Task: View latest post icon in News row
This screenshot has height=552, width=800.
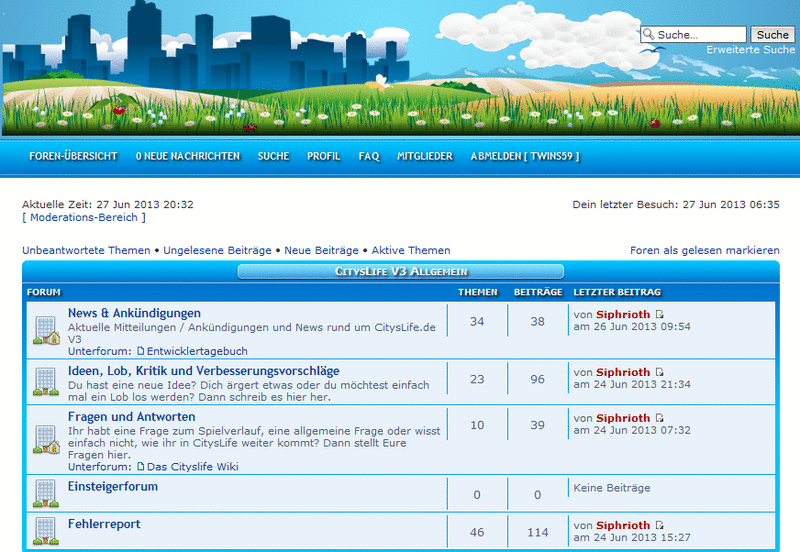Action: pos(659,314)
